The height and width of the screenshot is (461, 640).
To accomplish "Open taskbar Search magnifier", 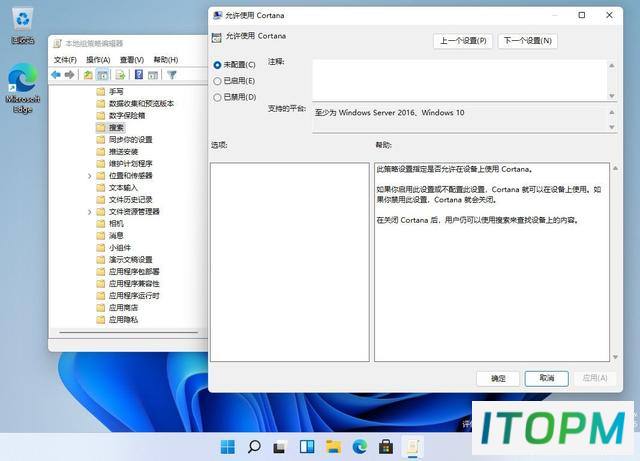I will click(254, 446).
